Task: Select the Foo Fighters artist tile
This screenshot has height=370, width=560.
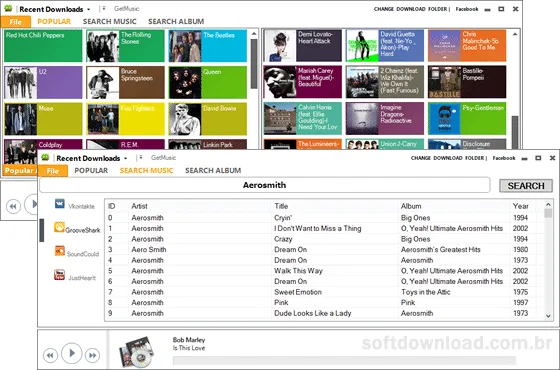Action: point(125,119)
